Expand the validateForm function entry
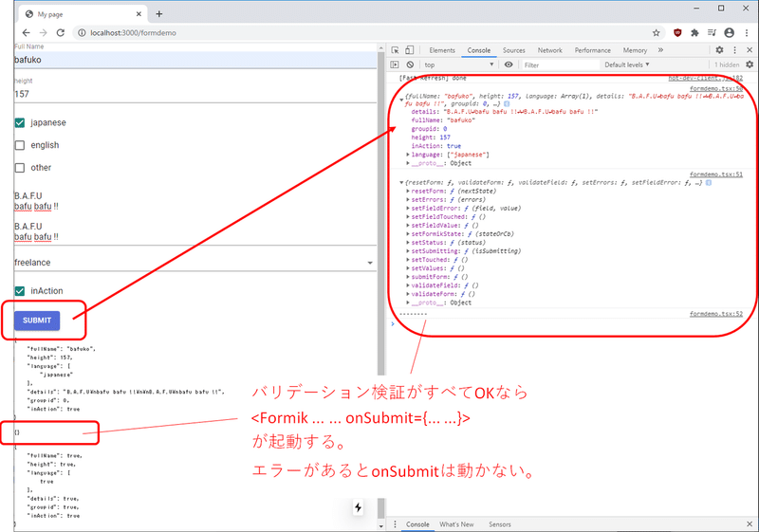Screen dimensions: 759x532 tap(408, 294)
